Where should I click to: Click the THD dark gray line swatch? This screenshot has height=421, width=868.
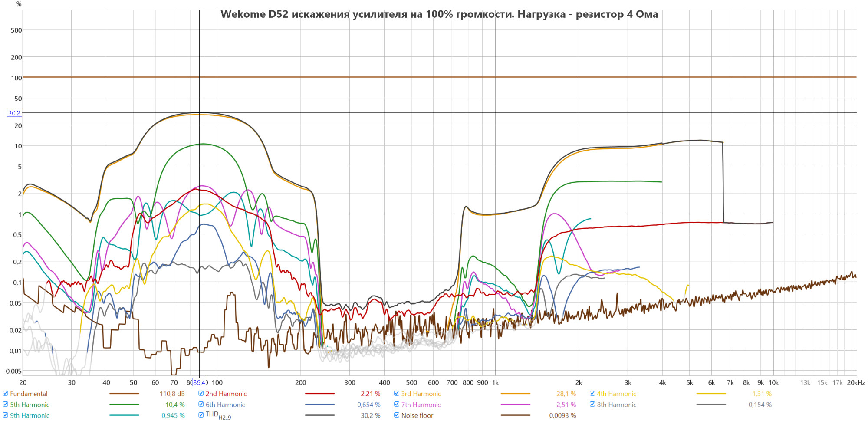pyautogui.click(x=320, y=415)
